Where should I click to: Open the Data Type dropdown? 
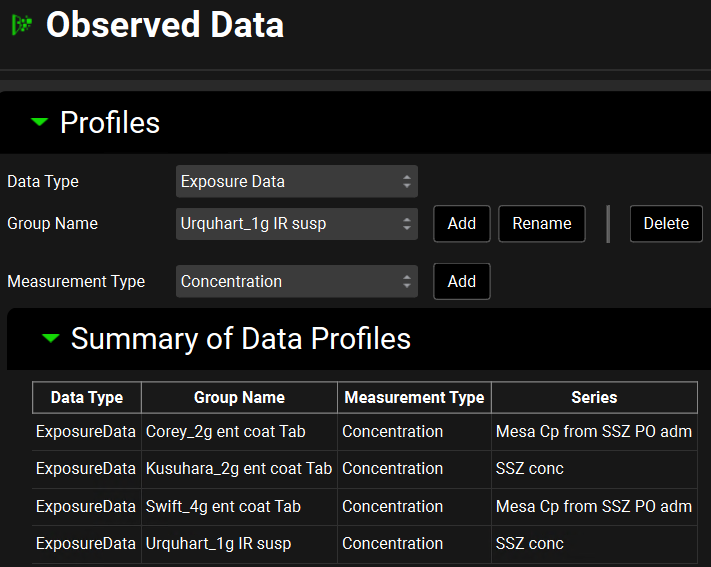(x=296, y=182)
